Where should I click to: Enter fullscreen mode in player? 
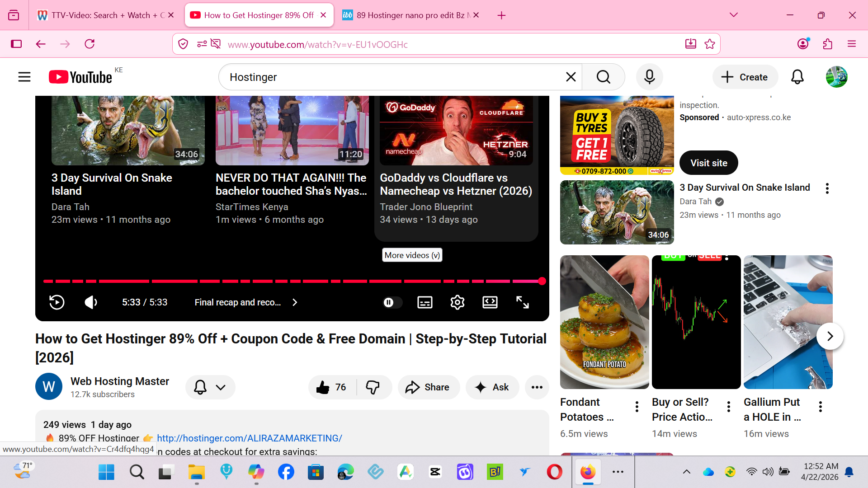(523, 302)
